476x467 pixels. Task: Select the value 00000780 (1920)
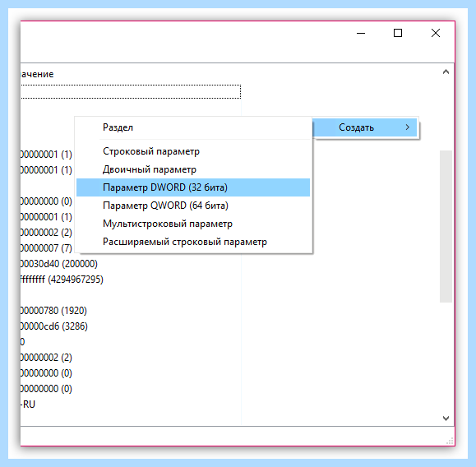click(x=53, y=311)
